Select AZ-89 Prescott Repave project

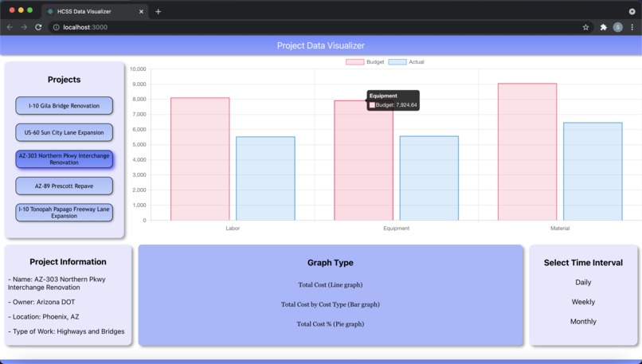pyautogui.click(x=65, y=186)
